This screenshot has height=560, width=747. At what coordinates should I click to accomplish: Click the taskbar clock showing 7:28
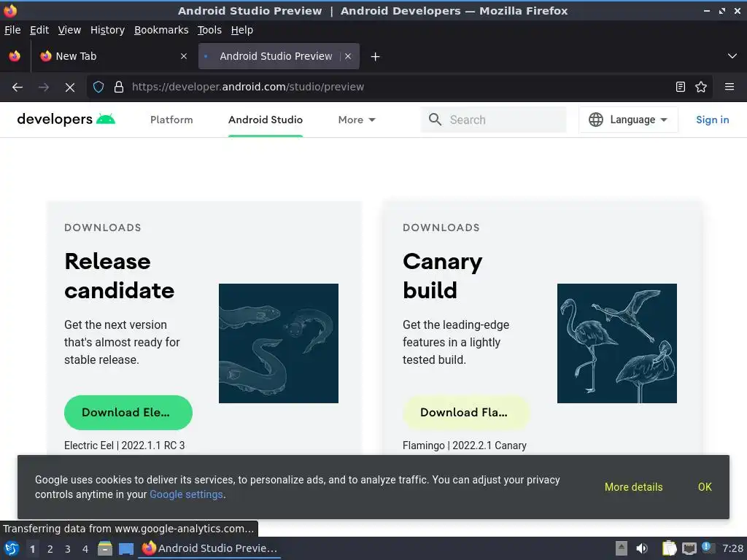point(732,548)
